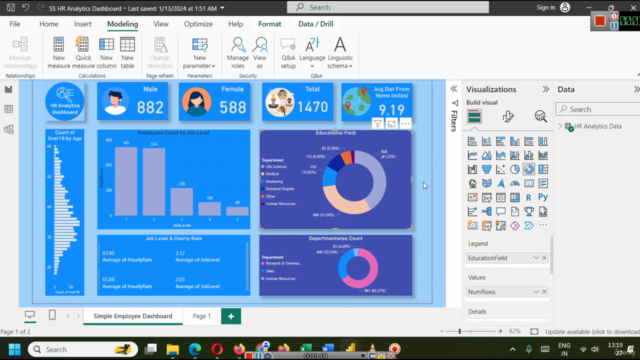Viewport: 640px width, 360px height.
Task: Select the matrix visual
Action: [x=515, y=198]
